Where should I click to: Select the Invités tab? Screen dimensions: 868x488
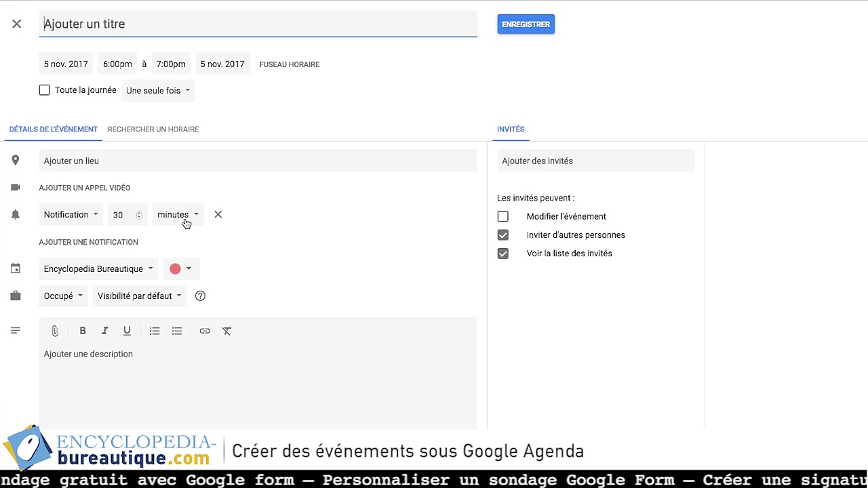(x=511, y=129)
